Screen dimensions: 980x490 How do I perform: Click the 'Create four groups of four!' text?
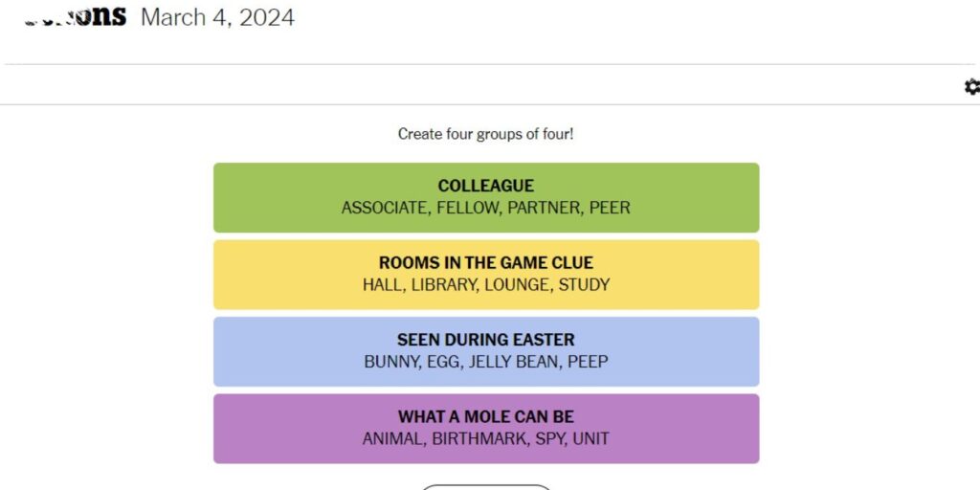(x=485, y=134)
